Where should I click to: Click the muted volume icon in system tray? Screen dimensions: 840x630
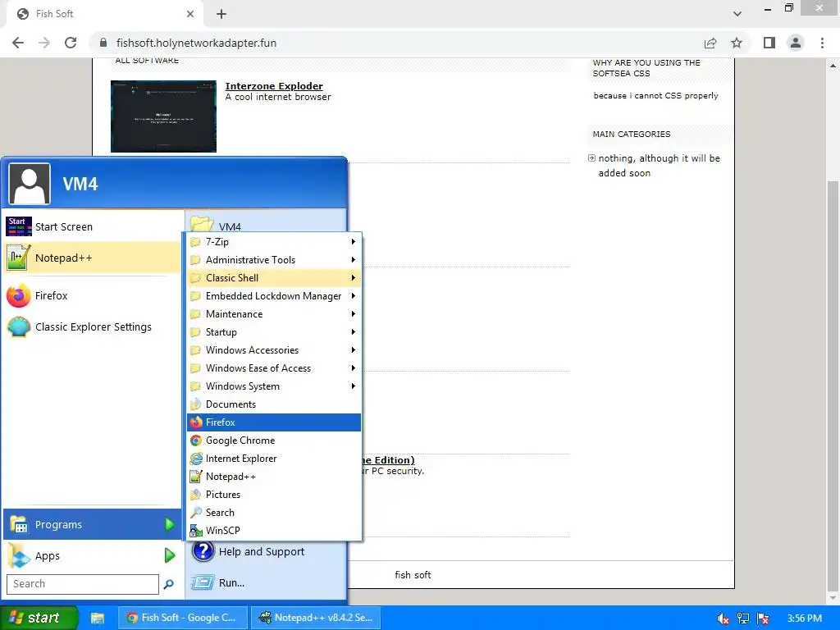pos(724,619)
